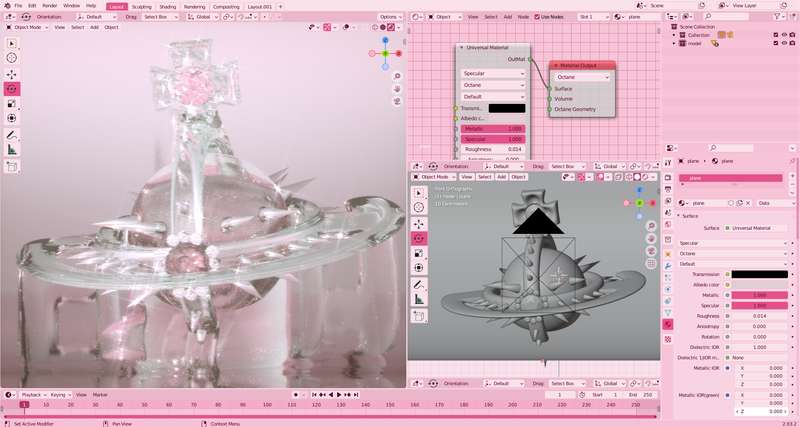Toggle rendered shading mode in main viewport
Viewport: 800px width, 427px height.
pos(391,27)
